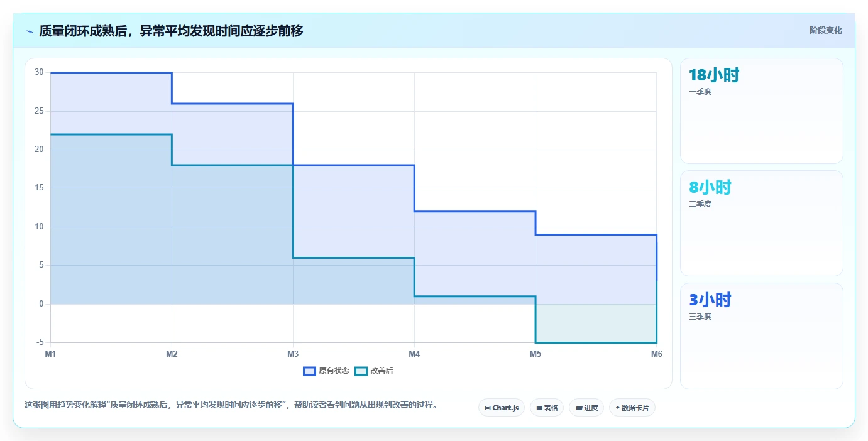Click the 二季度 caption under 8小时
The height and width of the screenshot is (441, 868).
(700, 204)
